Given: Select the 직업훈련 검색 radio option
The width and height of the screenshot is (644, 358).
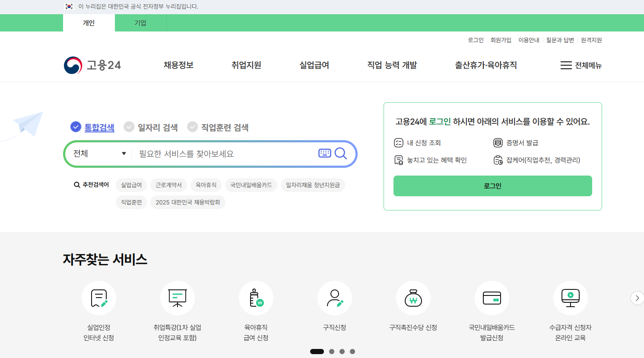Looking at the screenshot, I should pos(192,127).
